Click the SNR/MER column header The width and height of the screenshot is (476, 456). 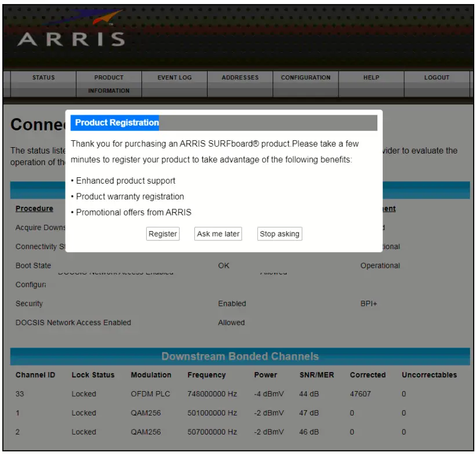click(x=317, y=375)
